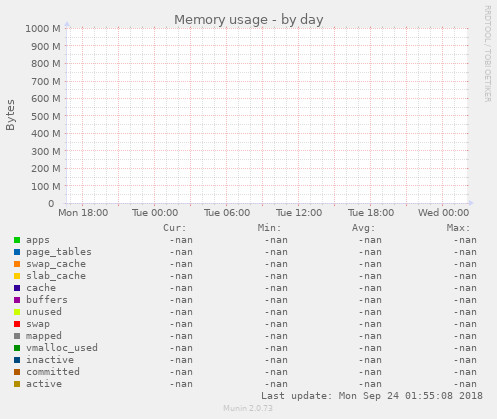Click the 'Munin 2.0.73' version text
Viewport: 497px width, 419px height.
248,408
